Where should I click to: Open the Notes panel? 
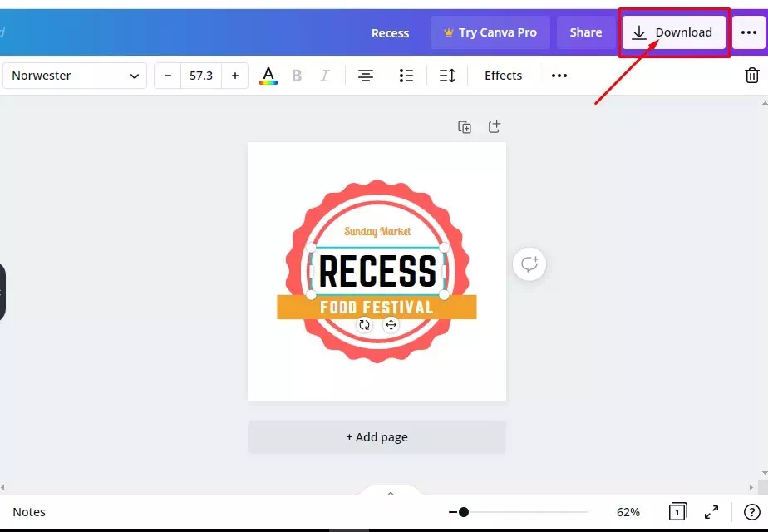tap(29, 512)
